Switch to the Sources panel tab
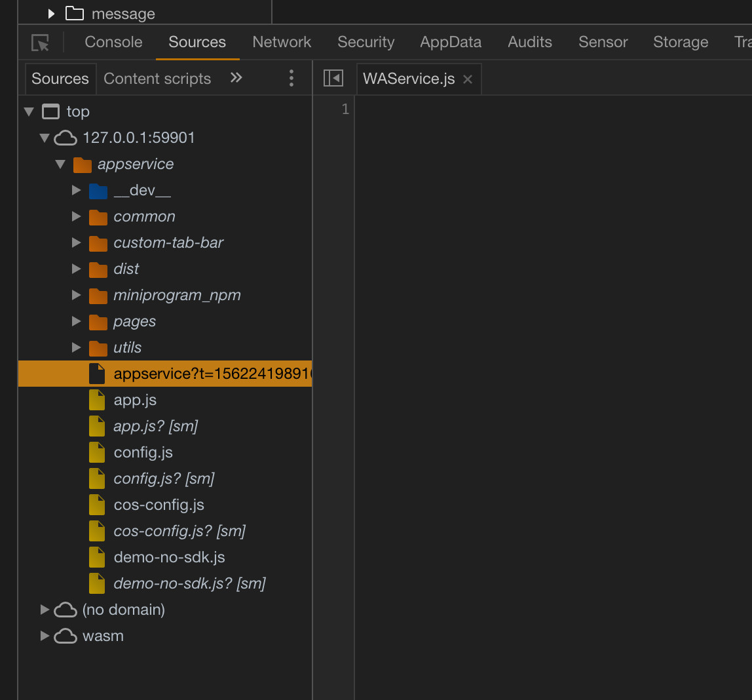Image resolution: width=752 pixels, height=700 pixels. click(197, 42)
